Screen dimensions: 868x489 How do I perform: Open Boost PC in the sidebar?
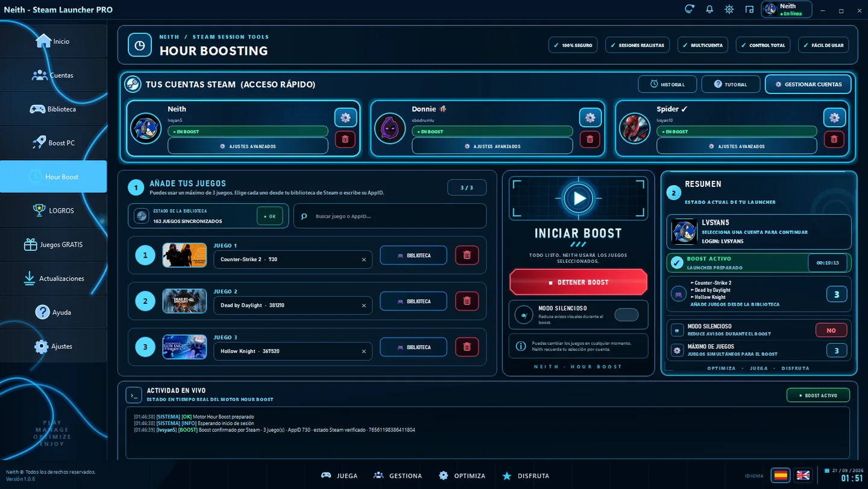click(x=53, y=143)
